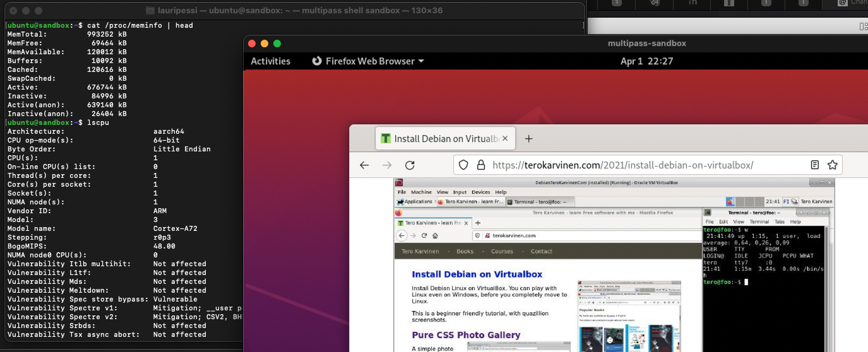The height and width of the screenshot is (352, 868).
Task: Open a new Firefox tab with plus
Action: coord(529,139)
